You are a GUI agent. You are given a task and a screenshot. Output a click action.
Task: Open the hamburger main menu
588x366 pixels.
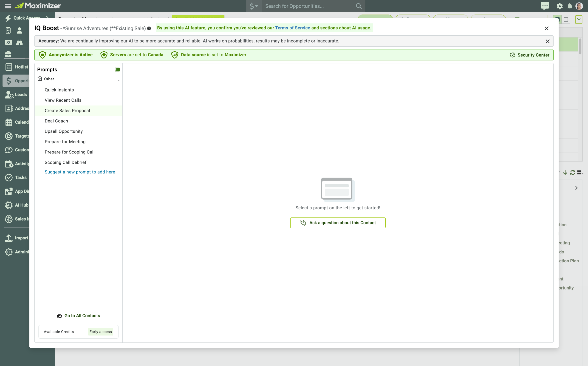point(8,6)
